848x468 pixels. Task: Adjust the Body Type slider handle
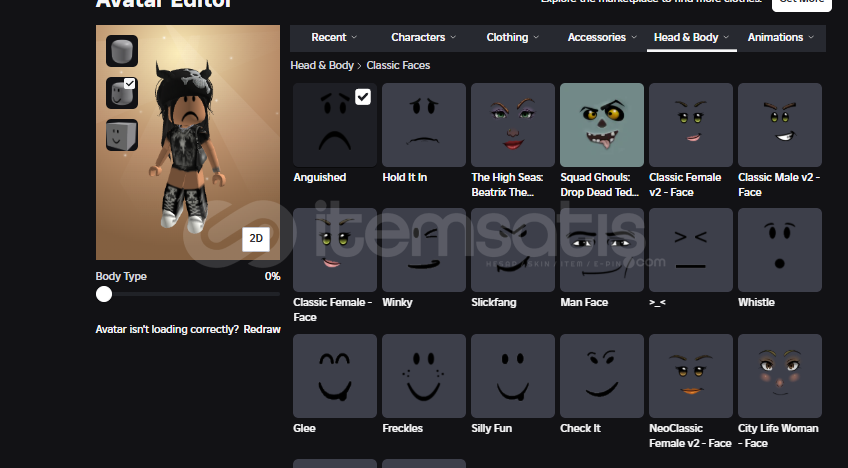(104, 294)
